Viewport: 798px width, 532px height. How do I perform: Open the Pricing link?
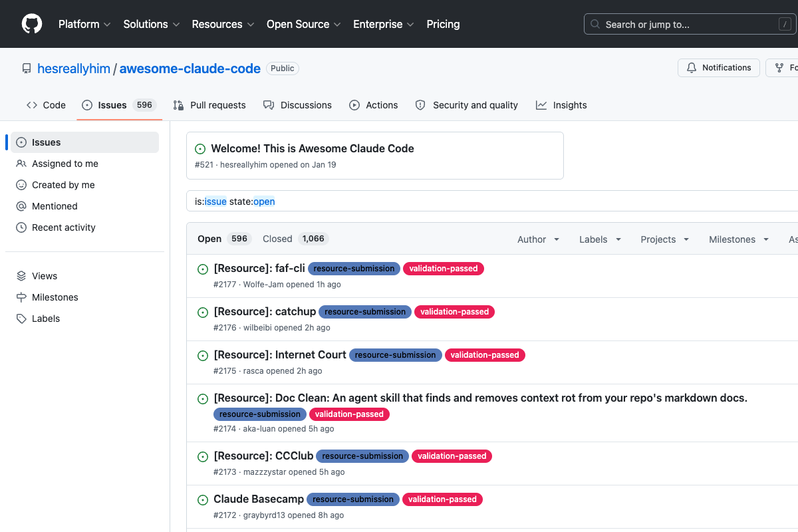[443, 24]
